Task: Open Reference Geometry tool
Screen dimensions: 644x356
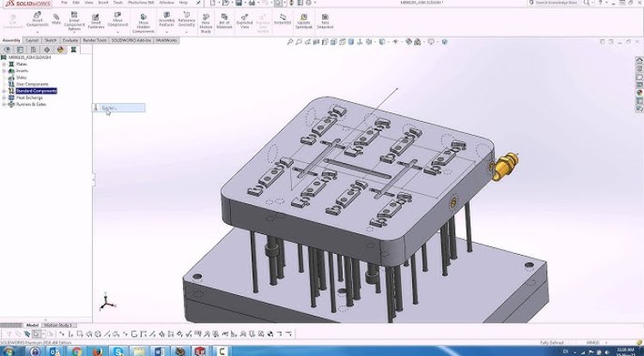Action: pyautogui.click(x=186, y=20)
